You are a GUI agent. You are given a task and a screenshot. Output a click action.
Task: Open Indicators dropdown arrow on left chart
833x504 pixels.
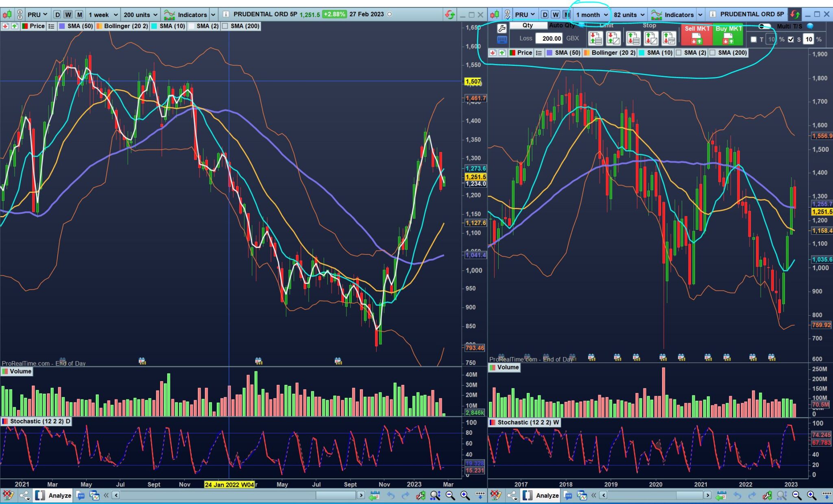[213, 15]
